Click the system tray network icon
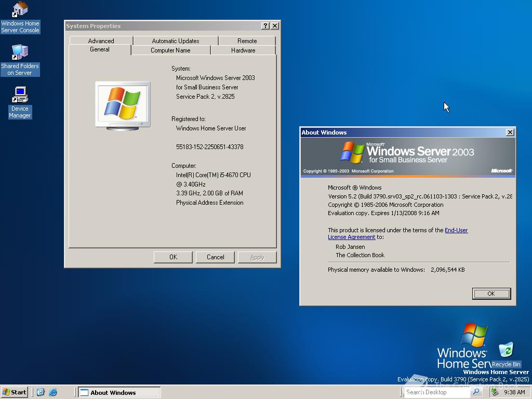This screenshot has height=399, width=532. tap(495, 392)
